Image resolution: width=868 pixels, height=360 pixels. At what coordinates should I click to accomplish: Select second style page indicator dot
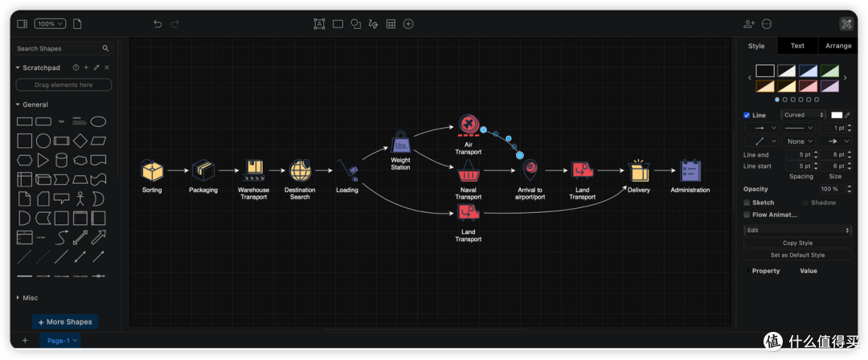click(785, 100)
